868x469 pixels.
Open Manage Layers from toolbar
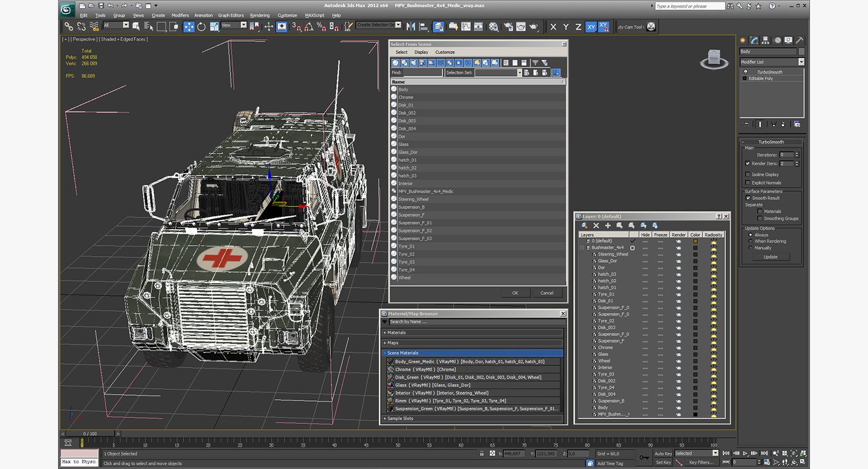click(439, 26)
